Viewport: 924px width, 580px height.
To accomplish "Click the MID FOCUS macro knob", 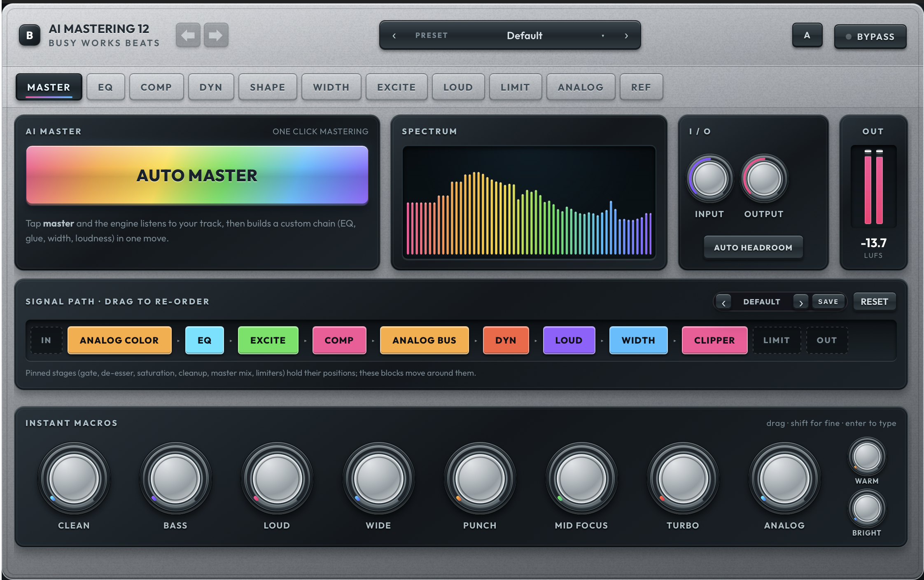I will (581, 479).
